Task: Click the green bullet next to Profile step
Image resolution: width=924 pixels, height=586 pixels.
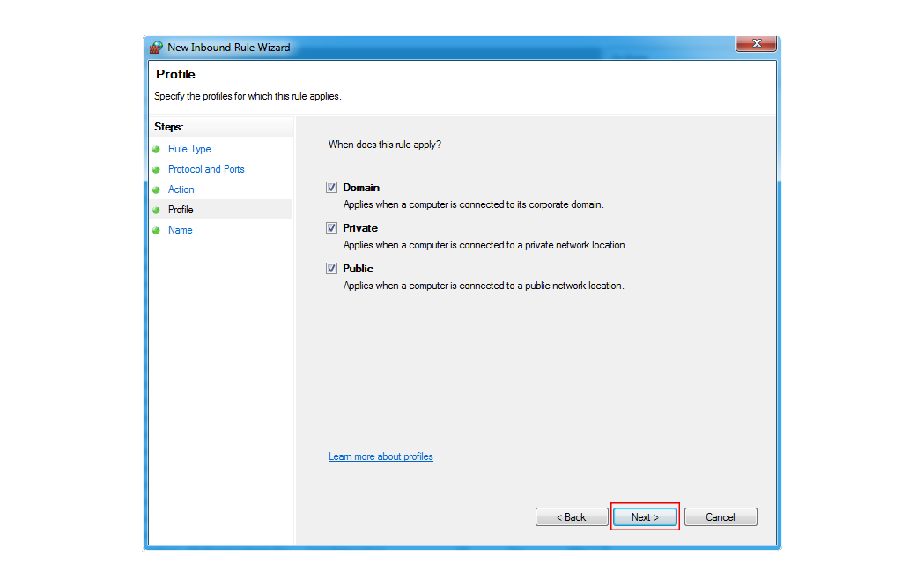Action: (x=157, y=210)
